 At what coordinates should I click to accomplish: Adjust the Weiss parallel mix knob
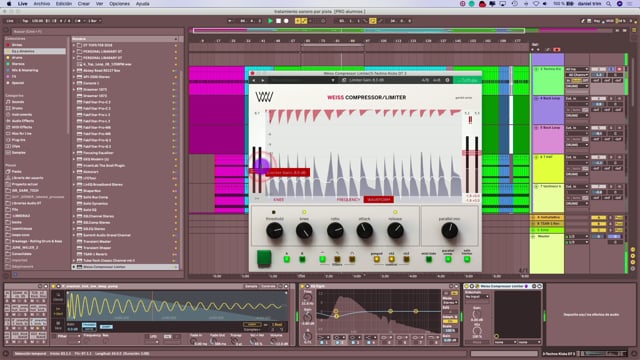(449, 231)
